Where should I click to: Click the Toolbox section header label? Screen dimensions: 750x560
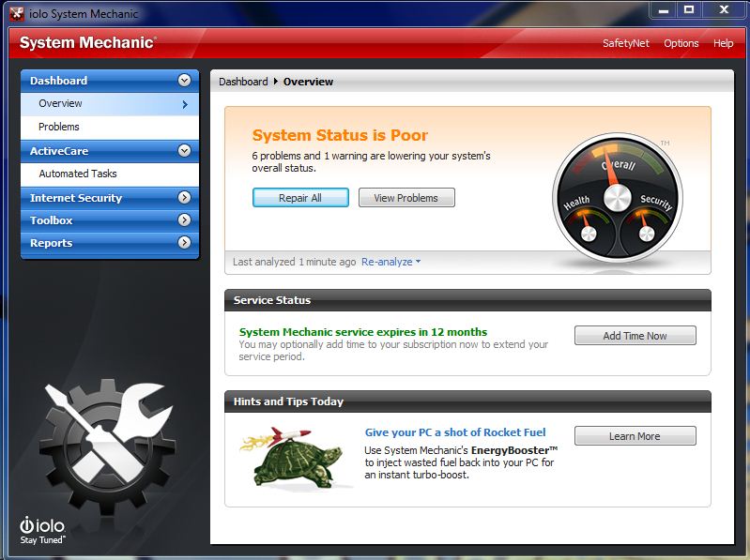coord(52,220)
